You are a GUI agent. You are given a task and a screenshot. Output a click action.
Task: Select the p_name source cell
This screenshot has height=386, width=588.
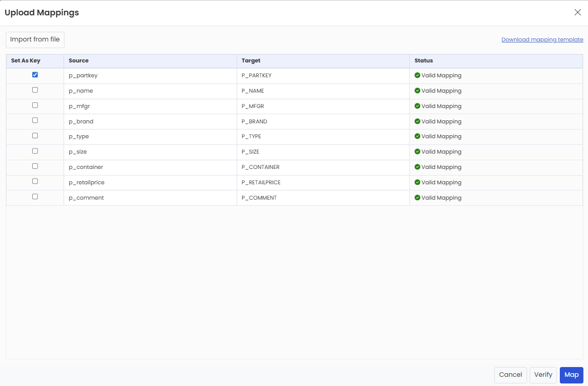point(151,91)
